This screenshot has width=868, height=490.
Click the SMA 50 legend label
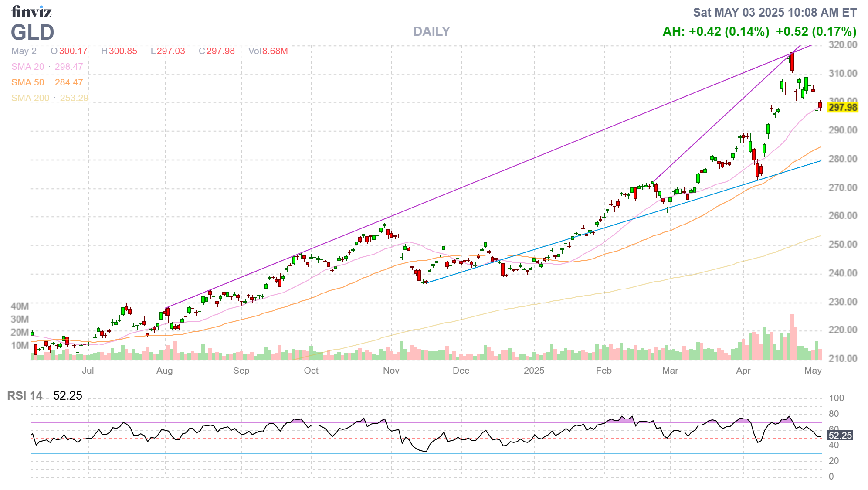(28, 82)
